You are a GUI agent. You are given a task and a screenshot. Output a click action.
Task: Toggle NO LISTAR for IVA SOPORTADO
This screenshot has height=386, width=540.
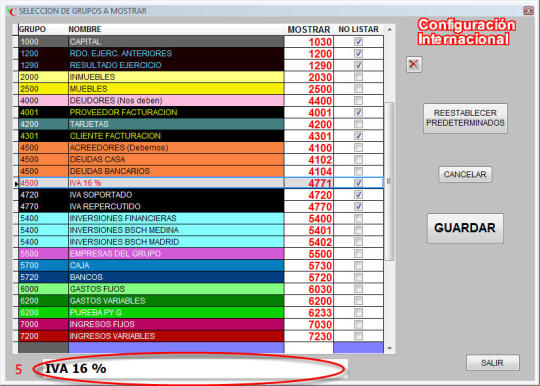[358, 195]
